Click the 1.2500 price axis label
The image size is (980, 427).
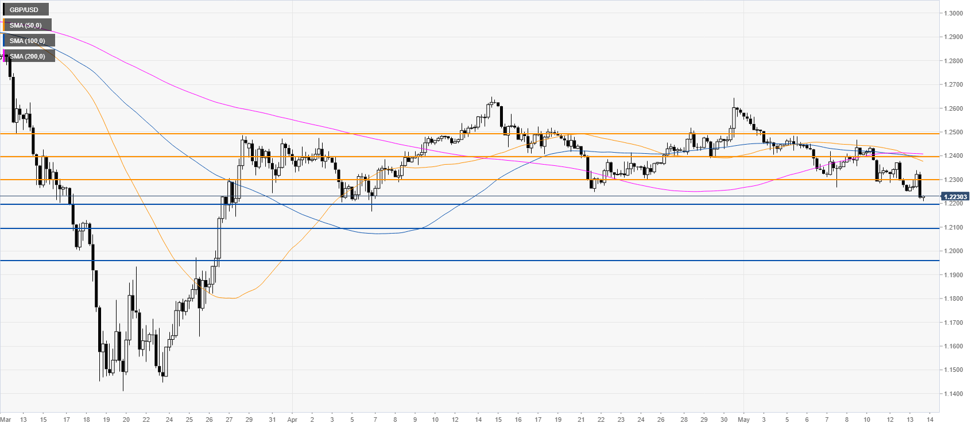[953, 132]
